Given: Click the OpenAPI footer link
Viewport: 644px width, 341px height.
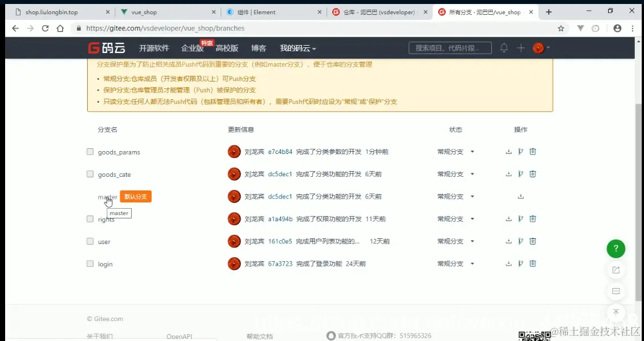Looking at the screenshot, I should (179, 336).
